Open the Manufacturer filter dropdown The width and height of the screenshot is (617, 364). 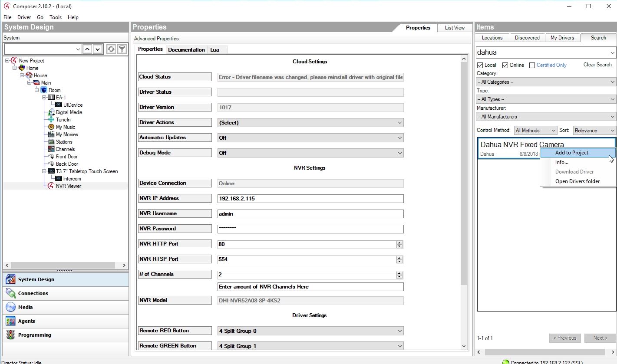[x=546, y=117]
